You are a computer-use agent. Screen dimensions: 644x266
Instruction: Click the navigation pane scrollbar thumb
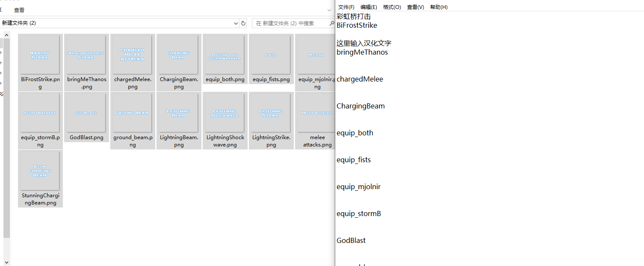pyautogui.click(x=6, y=137)
